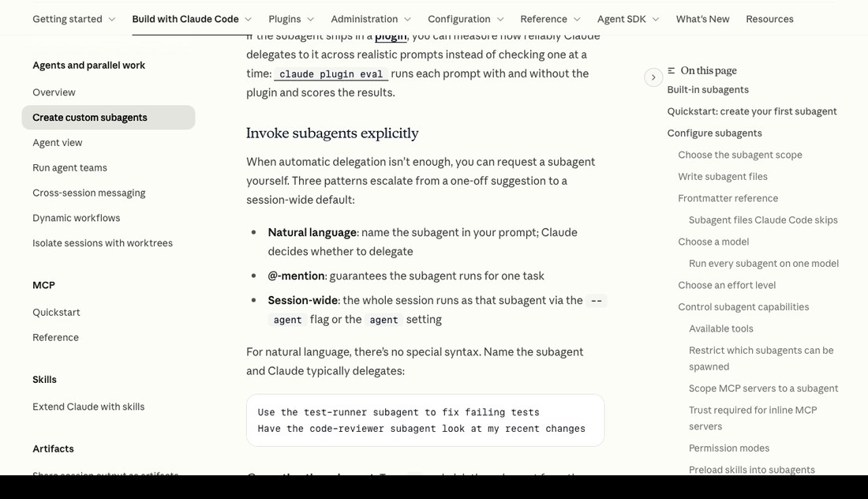Open the Agent view sidebar page
The width and height of the screenshot is (868, 499).
tap(57, 143)
